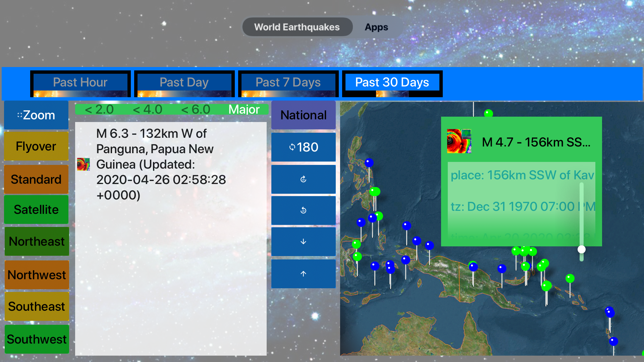Jump to the Southeast region

pyautogui.click(x=37, y=306)
